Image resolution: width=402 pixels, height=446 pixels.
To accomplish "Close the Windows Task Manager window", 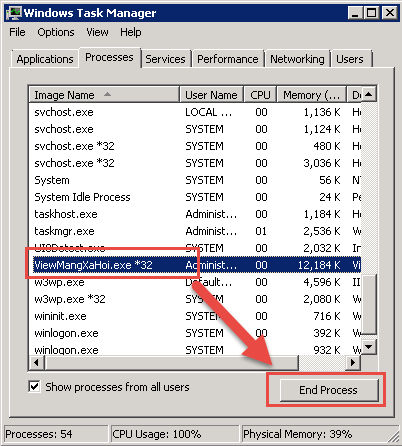I will [x=389, y=13].
